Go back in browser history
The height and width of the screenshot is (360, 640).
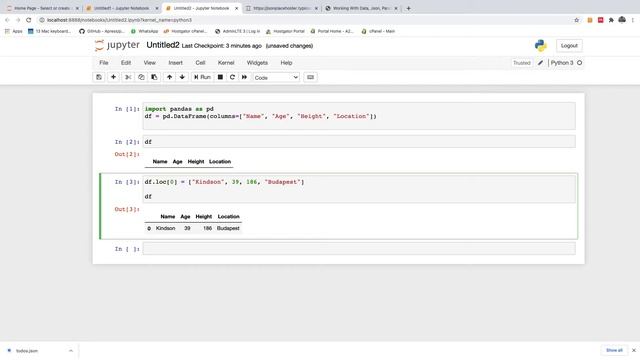[x=7, y=20]
